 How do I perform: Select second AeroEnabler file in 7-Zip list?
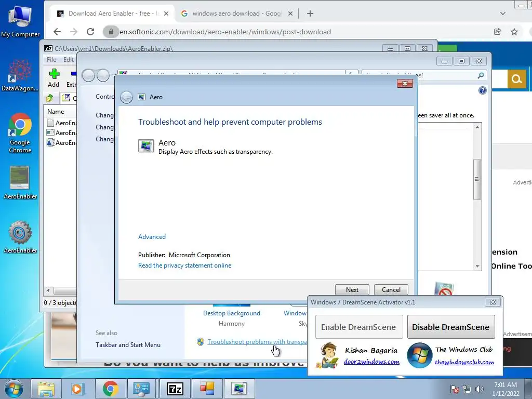(x=61, y=132)
